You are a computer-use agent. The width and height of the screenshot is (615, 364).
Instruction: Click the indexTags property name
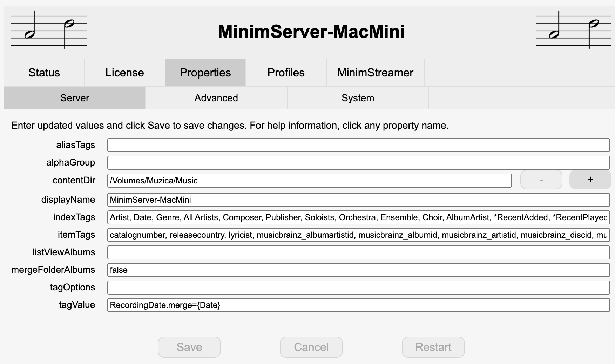(74, 217)
